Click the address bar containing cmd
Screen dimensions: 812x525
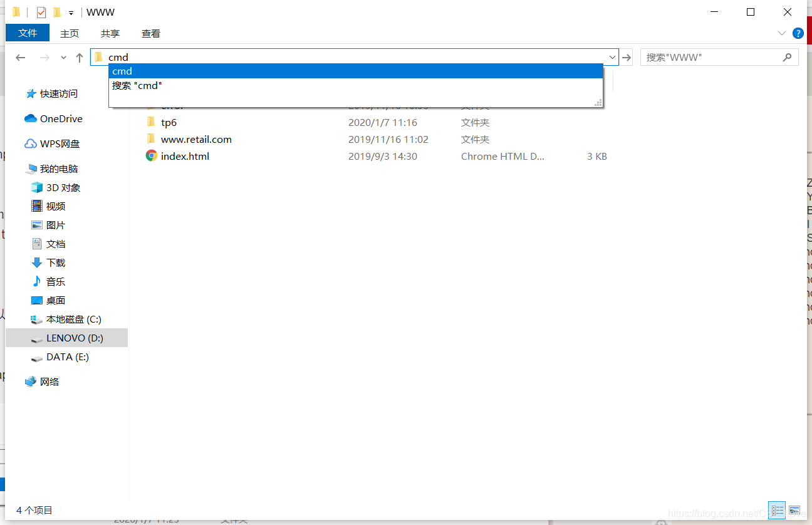tap(355, 57)
